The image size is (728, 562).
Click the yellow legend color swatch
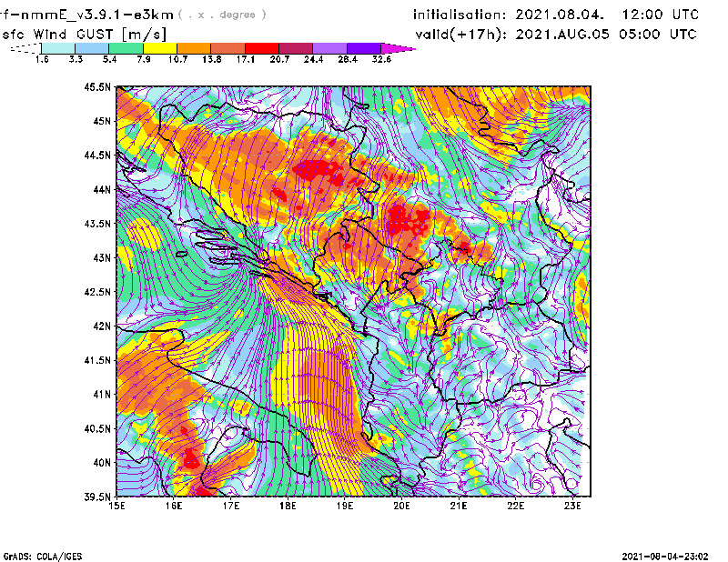(158, 48)
